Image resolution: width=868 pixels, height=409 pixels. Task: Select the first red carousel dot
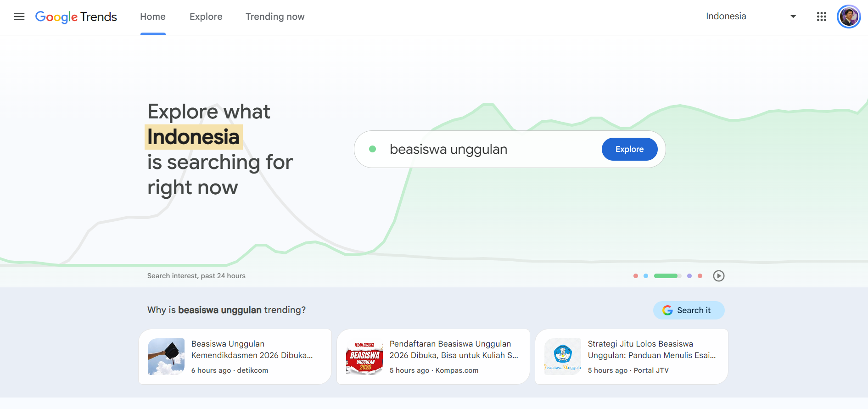[x=636, y=276]
